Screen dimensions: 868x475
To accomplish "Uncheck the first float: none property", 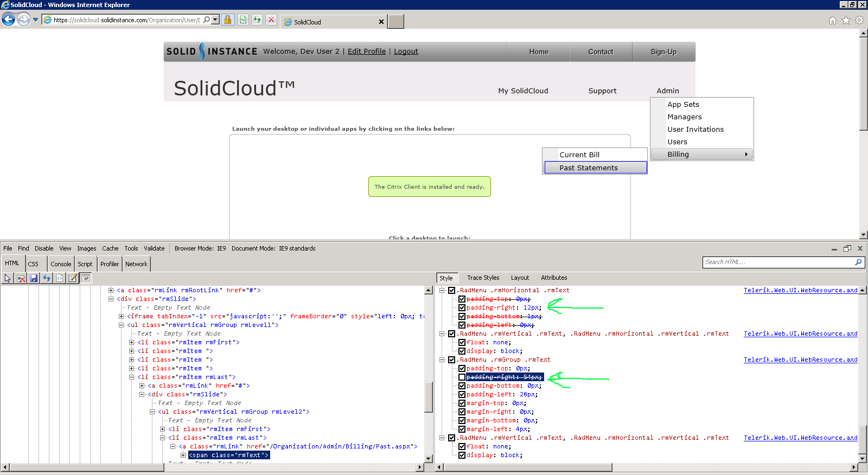I will tap(462, 343).
